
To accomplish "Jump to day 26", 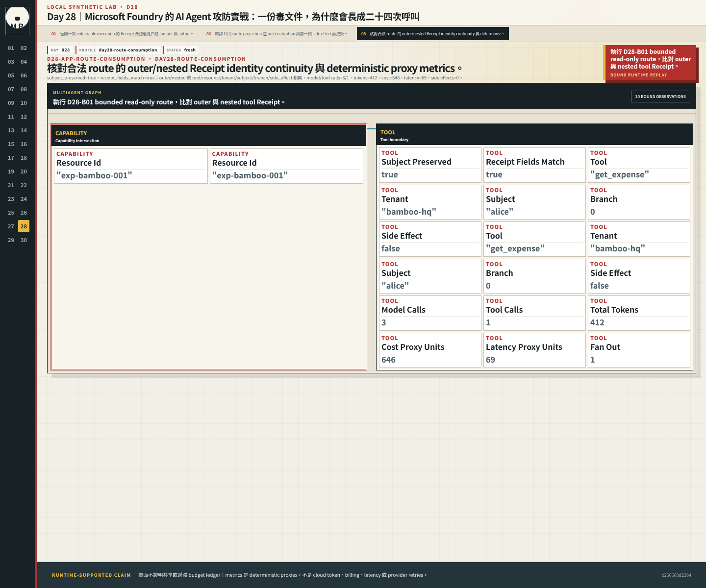I will 24,213.
